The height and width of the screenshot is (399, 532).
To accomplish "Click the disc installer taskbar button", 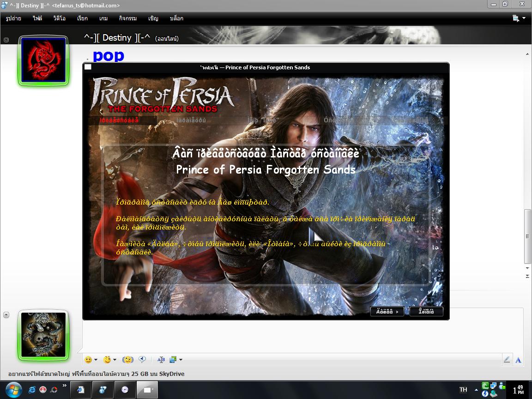I will tap(125, 390).
